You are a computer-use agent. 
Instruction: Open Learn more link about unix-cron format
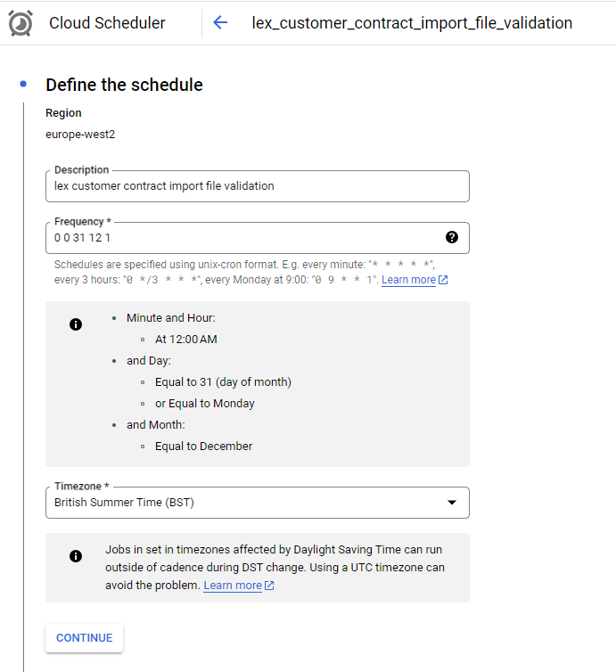tap(408, 280)
